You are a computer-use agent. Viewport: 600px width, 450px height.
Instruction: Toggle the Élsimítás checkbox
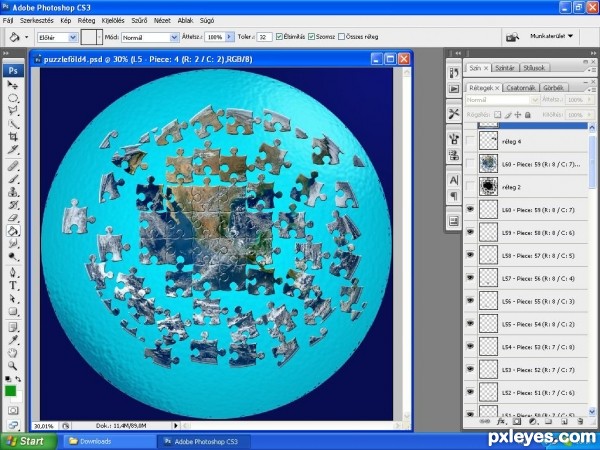279,37
